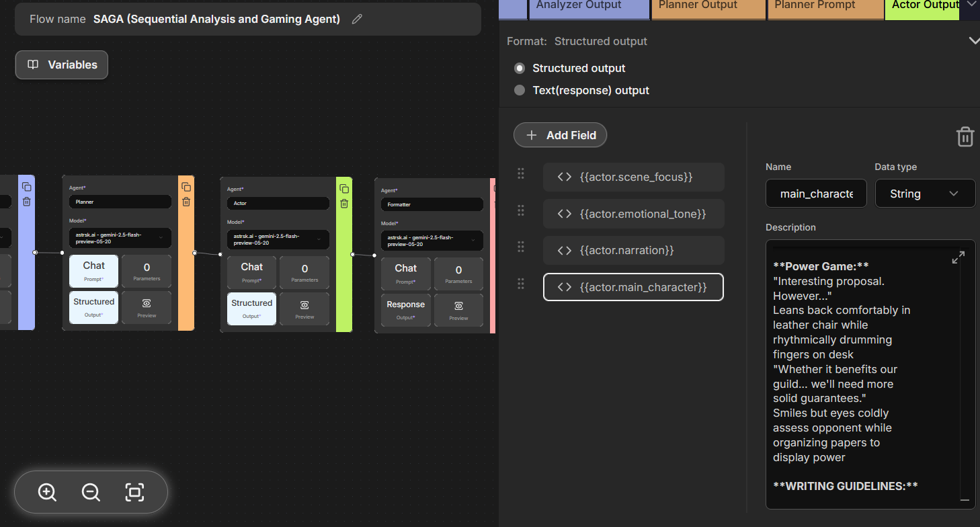
Task: Fit the flow to the screen
Action: (134, 492)
